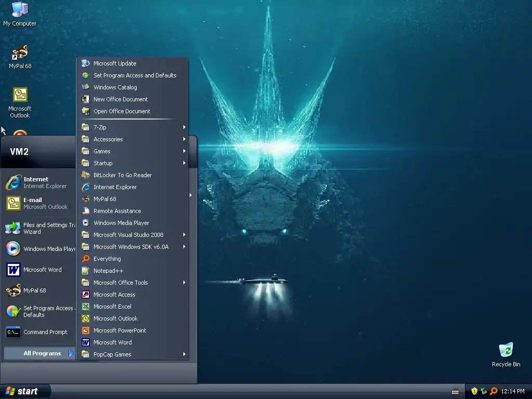Open Notepad++ icon
Viewport: 532px width, 399px height.
click(86, 270)
